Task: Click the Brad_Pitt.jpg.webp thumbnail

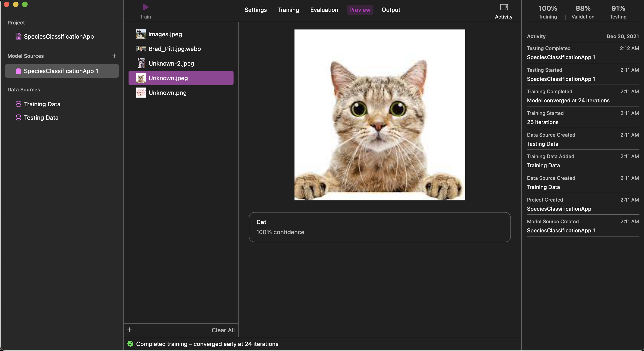Action: [x=140, y=49]
